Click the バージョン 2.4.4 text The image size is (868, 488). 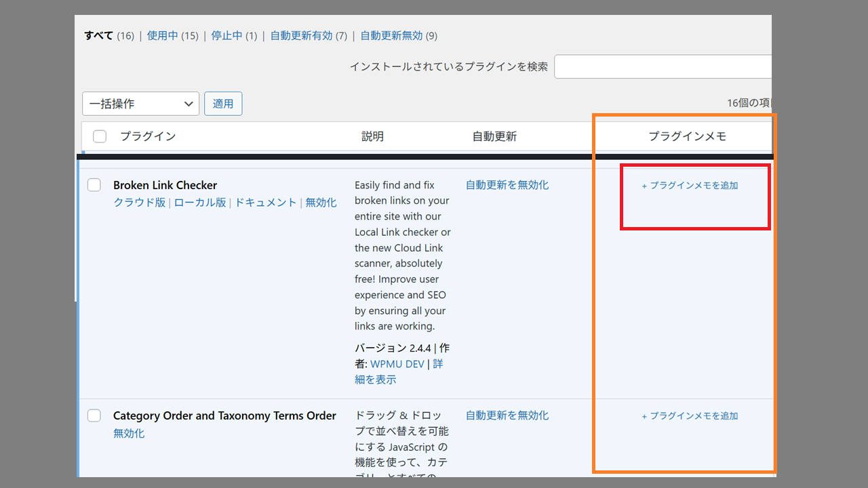393,348
